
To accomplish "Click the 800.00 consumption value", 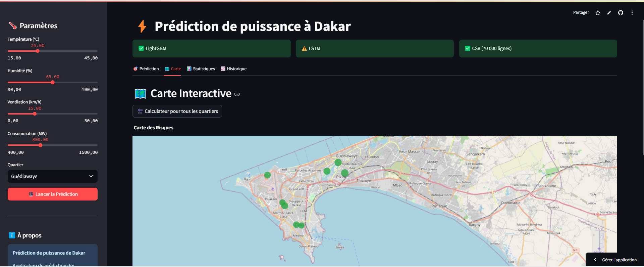I will pyautogui.click(x=40, y=140).
